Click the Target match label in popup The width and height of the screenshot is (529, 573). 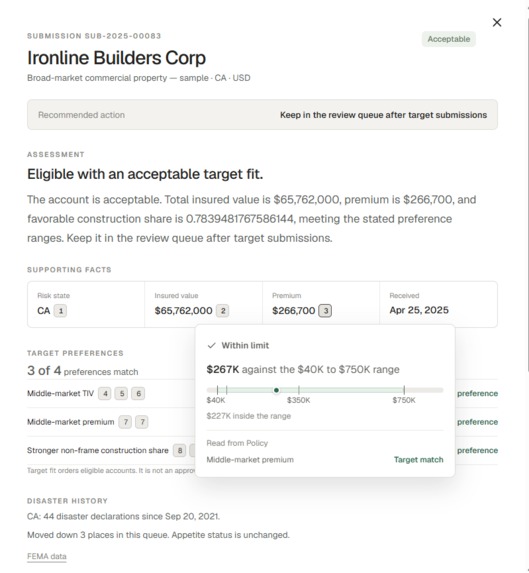[418, 460]
